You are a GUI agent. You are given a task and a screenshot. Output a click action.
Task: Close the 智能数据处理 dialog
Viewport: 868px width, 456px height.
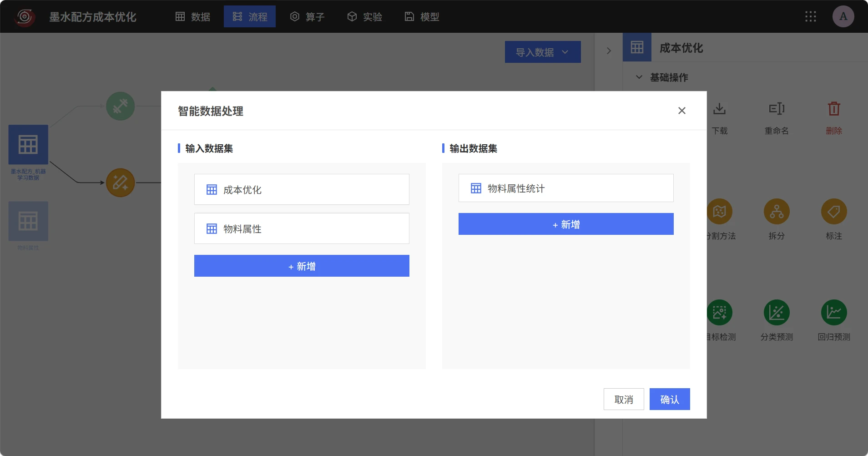click(x=681, y=111)
